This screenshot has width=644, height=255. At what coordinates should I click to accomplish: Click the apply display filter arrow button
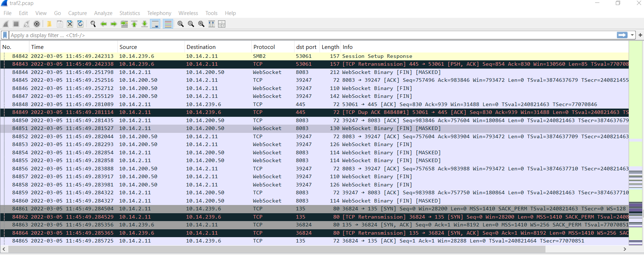click(x=622, y=35)
